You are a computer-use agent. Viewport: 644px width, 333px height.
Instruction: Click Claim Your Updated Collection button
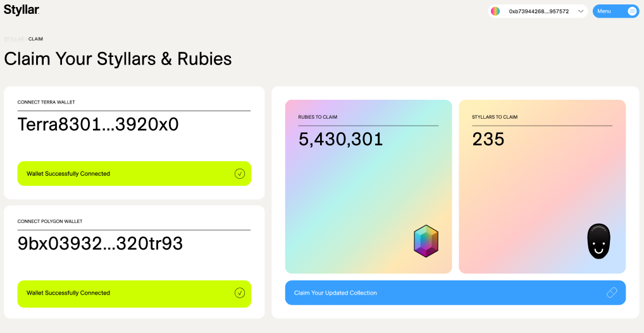(455, 293)
